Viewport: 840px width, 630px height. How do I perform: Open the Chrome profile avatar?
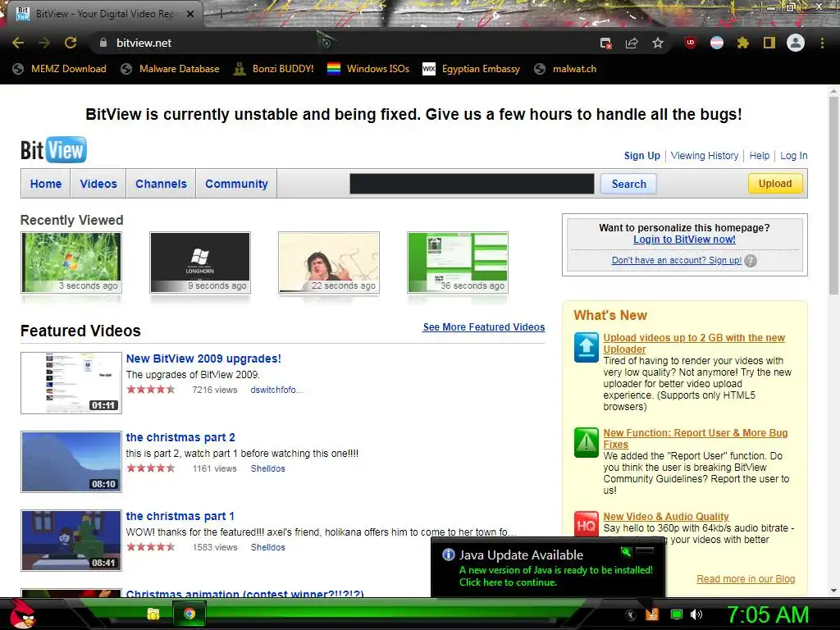coord(796,43)
